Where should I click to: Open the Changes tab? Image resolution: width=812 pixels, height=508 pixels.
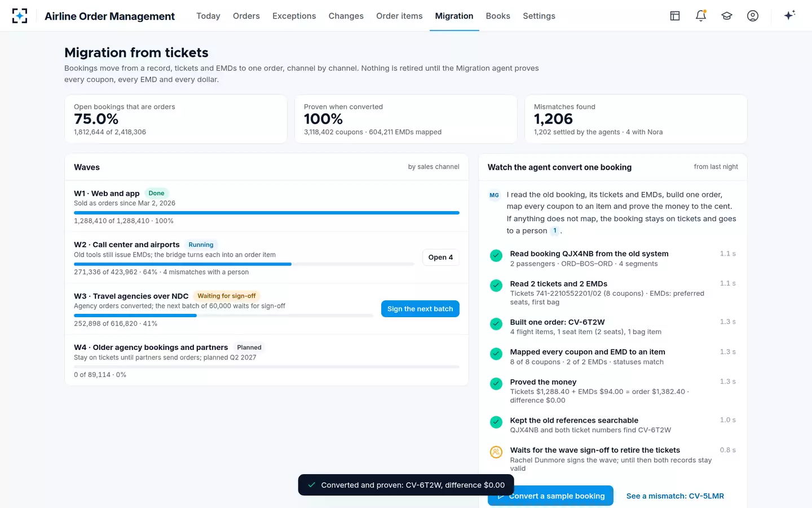pyautogui.click(x=346, y=16)
